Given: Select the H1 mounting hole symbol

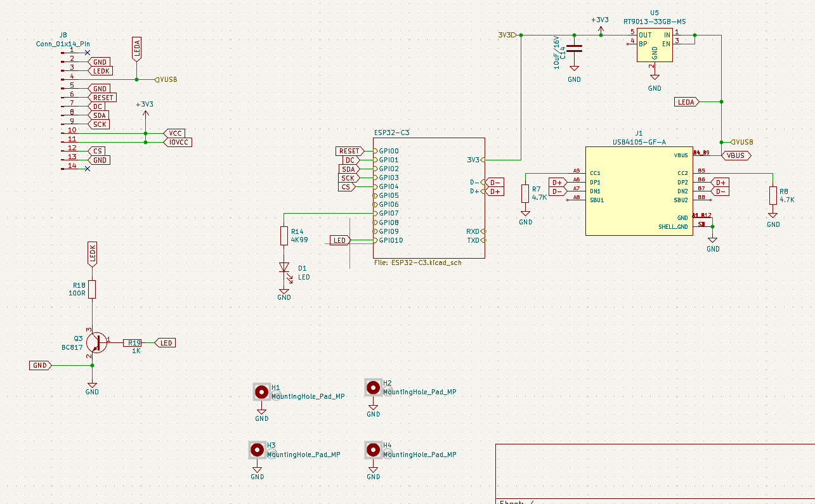Looking at the screenshot, I should (x=261, y=392).
